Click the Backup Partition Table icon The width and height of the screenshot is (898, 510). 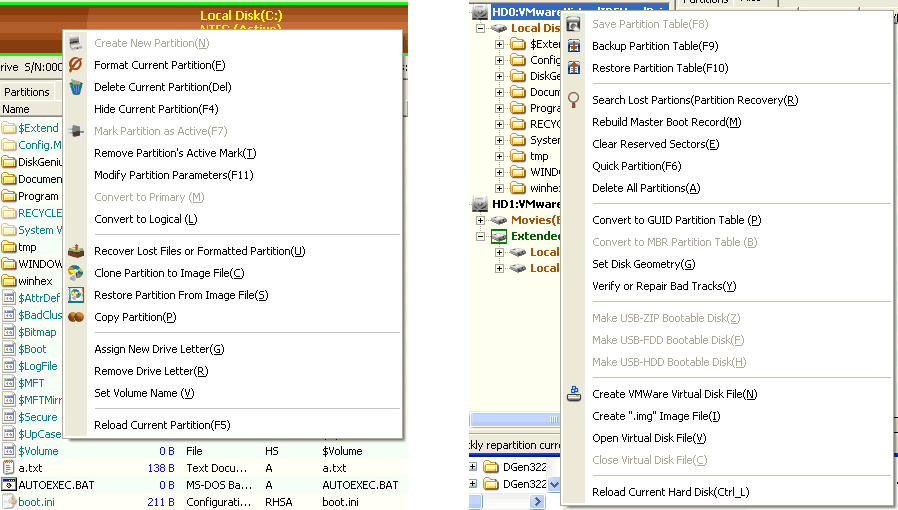[573, 46]
